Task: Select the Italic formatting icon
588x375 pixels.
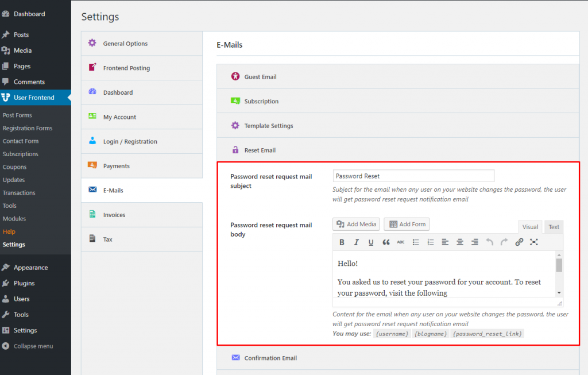Action: 356,242
